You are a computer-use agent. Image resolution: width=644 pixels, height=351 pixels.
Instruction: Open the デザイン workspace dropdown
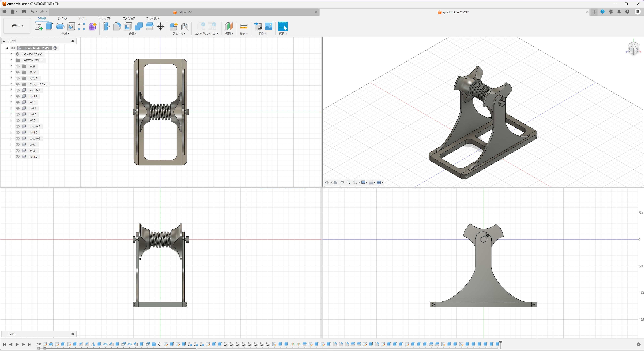click(17, 26)
